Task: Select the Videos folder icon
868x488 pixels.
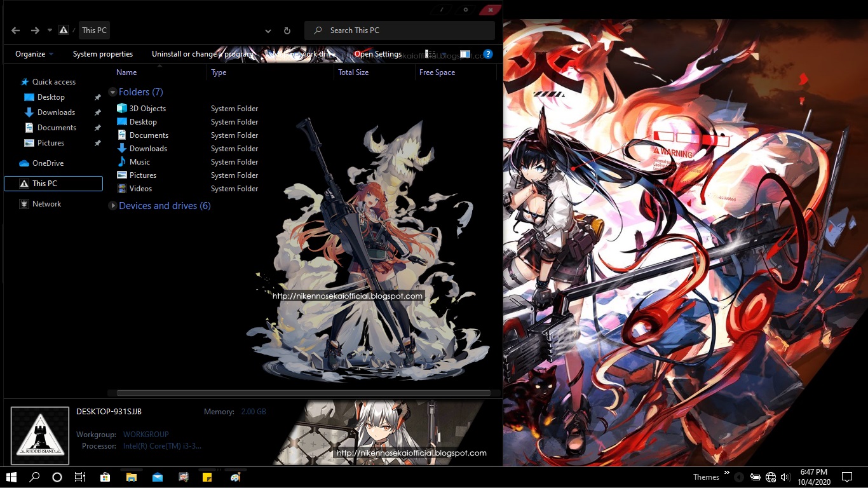Action: point(122,189)
